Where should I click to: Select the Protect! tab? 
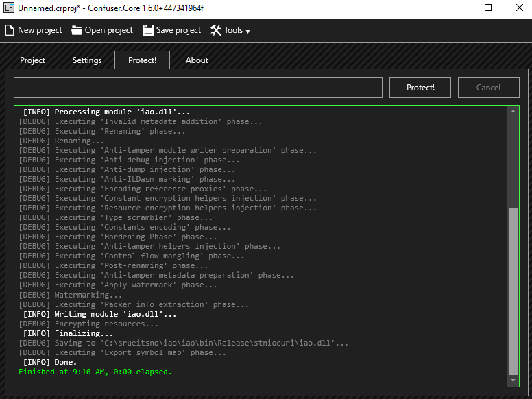pos(142,60)
